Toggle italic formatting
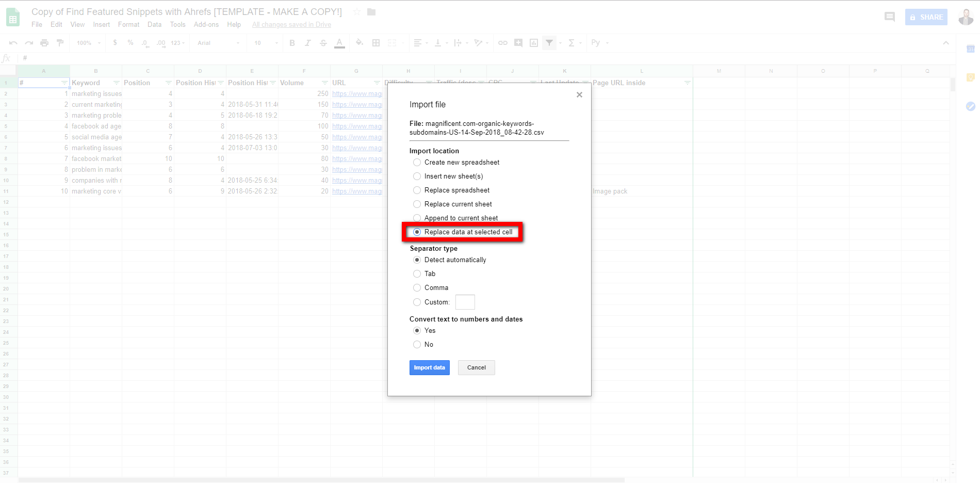 tap(307, 43)
